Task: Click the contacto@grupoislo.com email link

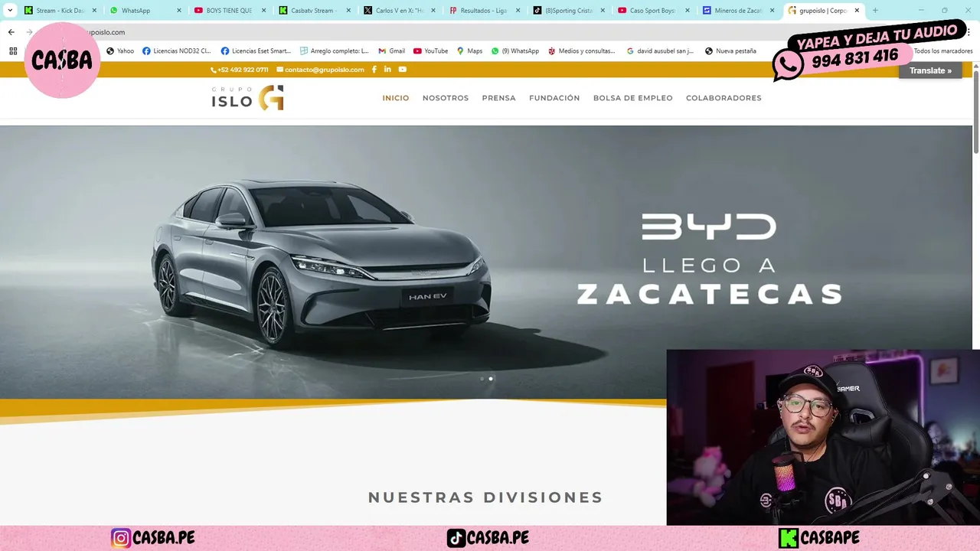Action: click(320, 70)
